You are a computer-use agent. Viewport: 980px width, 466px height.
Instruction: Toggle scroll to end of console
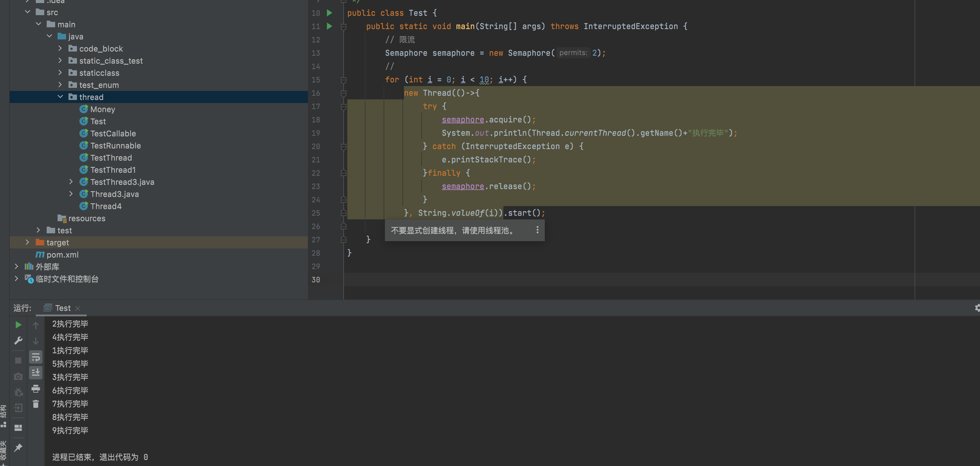[36, 372]
